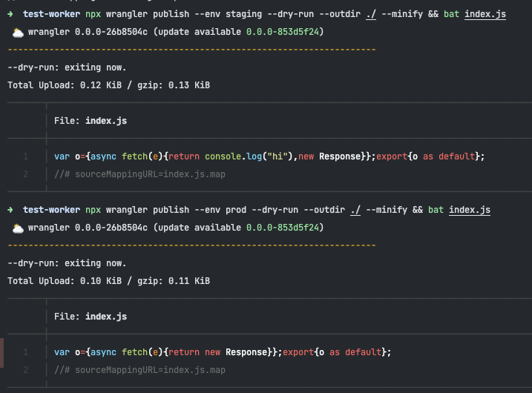Click the green prompt arrow of the prod command
Screen dimensions: 532x393
(x=10, y=210)
